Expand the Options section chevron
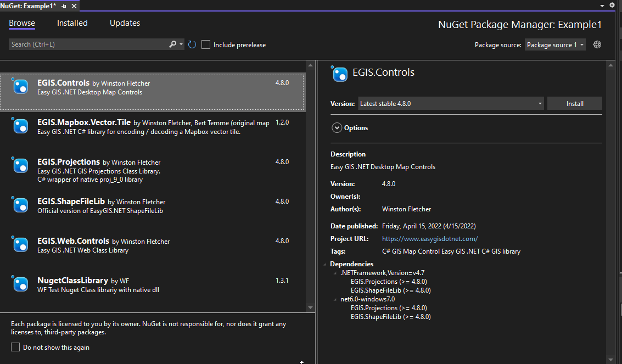This screenshot has height=364, width=622. tap(337, 128)
